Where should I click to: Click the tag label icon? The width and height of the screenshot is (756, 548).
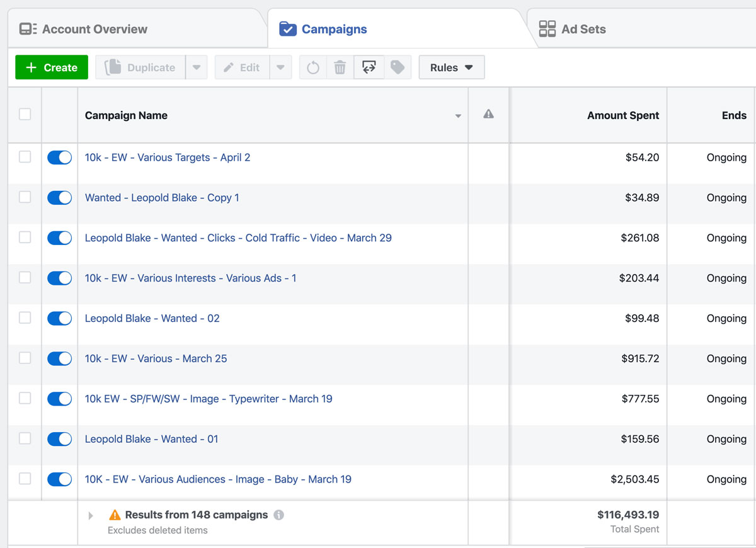pyautogui.click(x=398, y=67)
